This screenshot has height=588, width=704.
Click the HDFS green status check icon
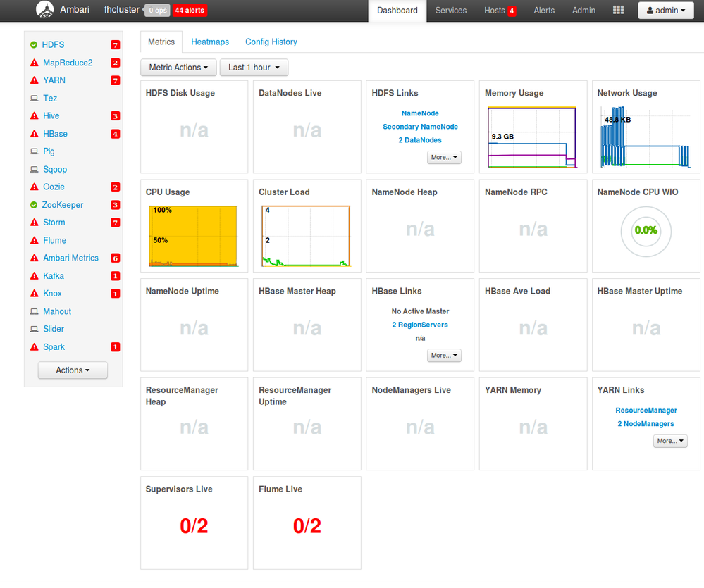tap(34, 45)
